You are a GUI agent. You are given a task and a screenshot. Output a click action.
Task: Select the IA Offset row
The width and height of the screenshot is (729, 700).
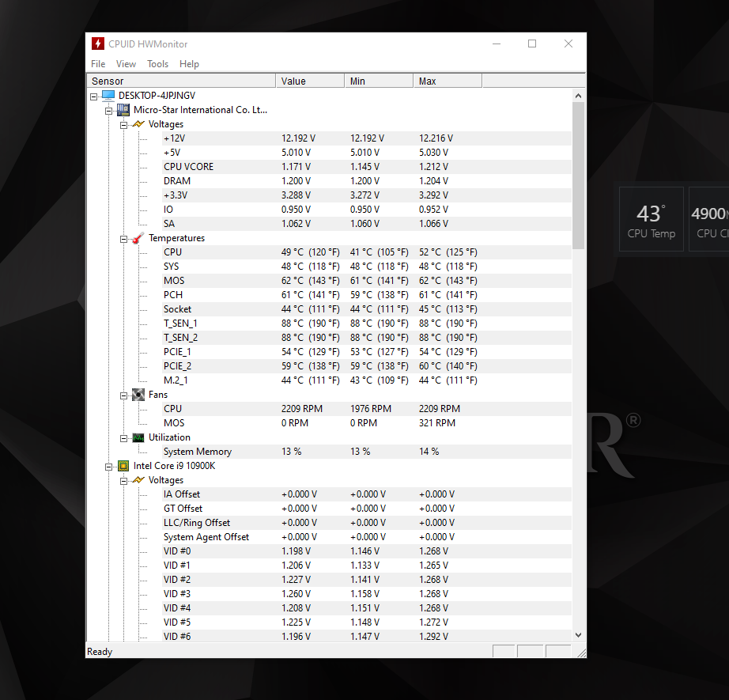(x=366, y=494)
